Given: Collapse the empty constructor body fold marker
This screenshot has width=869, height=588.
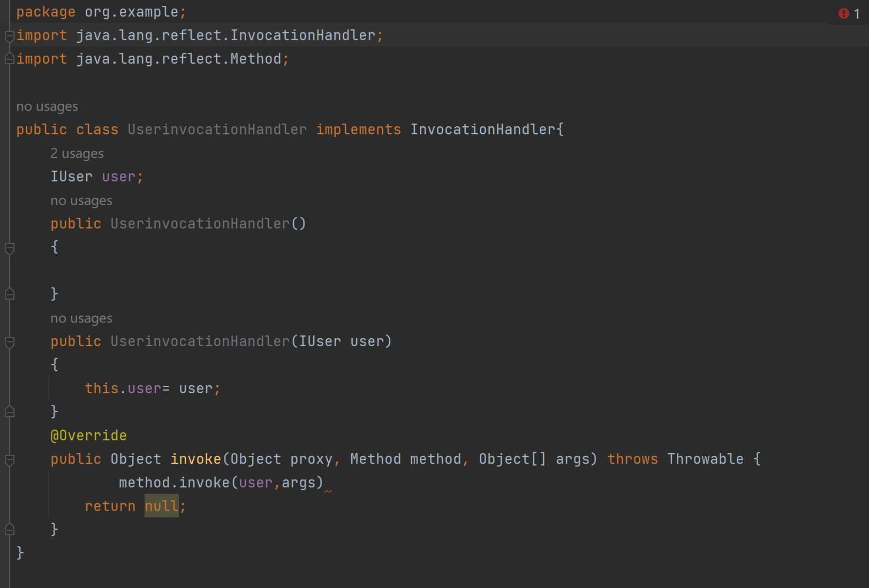Looking at the screenshot, I should click(x=9, y=248).
